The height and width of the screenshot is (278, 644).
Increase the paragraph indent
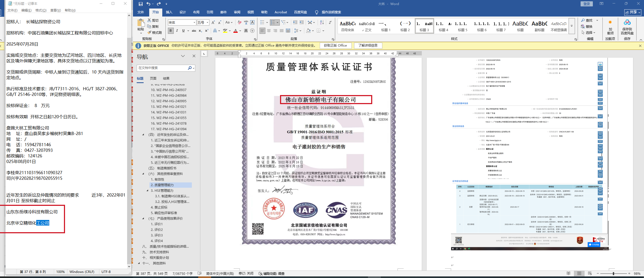[x=302, y=23]
